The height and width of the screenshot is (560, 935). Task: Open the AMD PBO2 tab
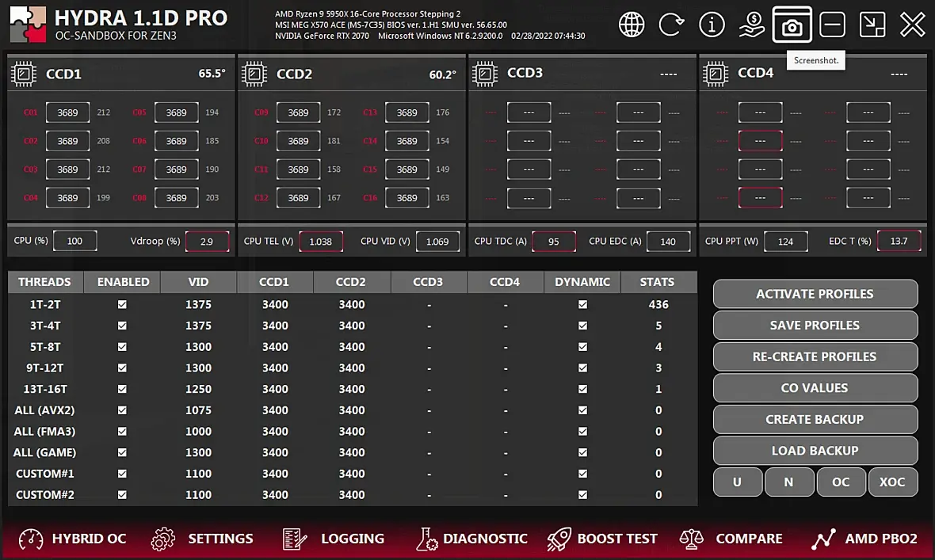(x=864, y=539)
